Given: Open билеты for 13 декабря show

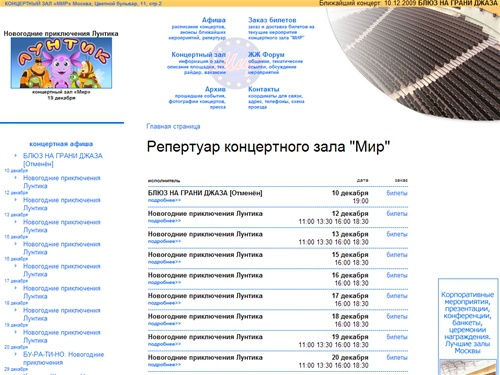Looking at the screenshot, I should tap(397, 234).
